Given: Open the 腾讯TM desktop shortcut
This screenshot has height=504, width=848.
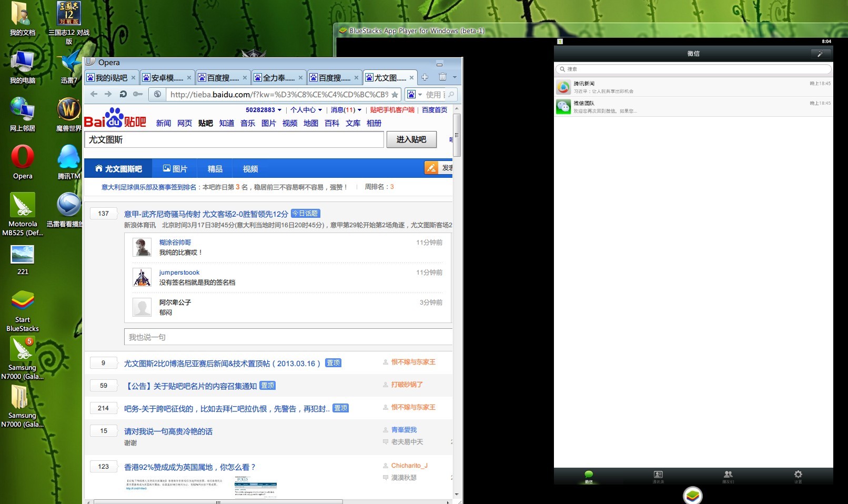Looking at the screenshot, I should click(69, 162).
